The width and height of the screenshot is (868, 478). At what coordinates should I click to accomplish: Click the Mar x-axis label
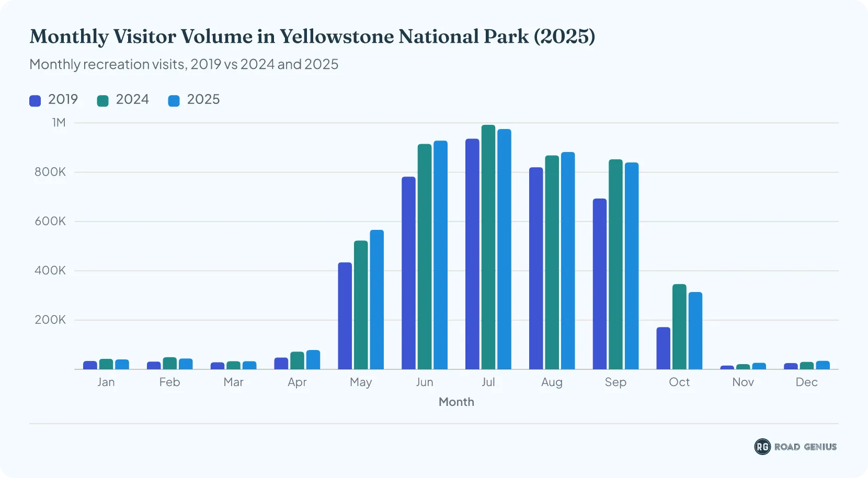click(x=233, y=382)
